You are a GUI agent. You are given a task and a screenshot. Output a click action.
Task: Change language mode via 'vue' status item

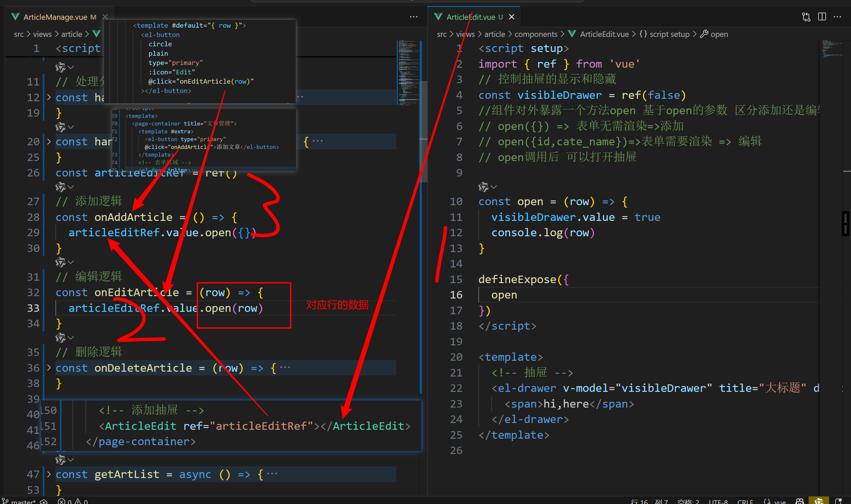click(x=780, y=501)
